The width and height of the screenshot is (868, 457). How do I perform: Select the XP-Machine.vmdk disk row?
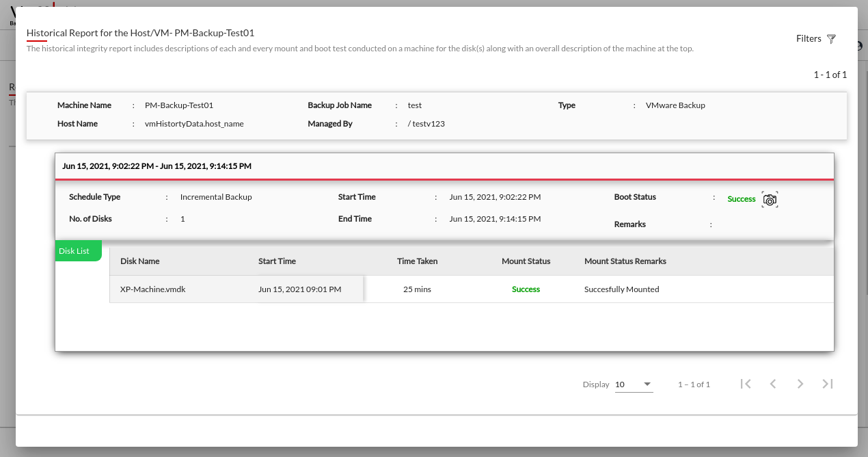[x=153, y=289]
